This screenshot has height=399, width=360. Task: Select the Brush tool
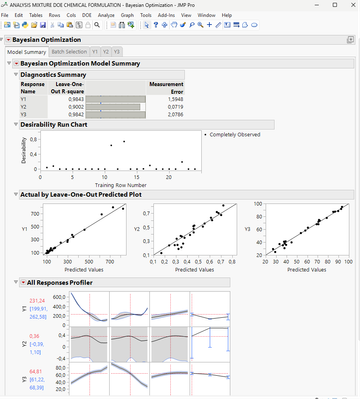pyautogui.click(x=183, y=25)
